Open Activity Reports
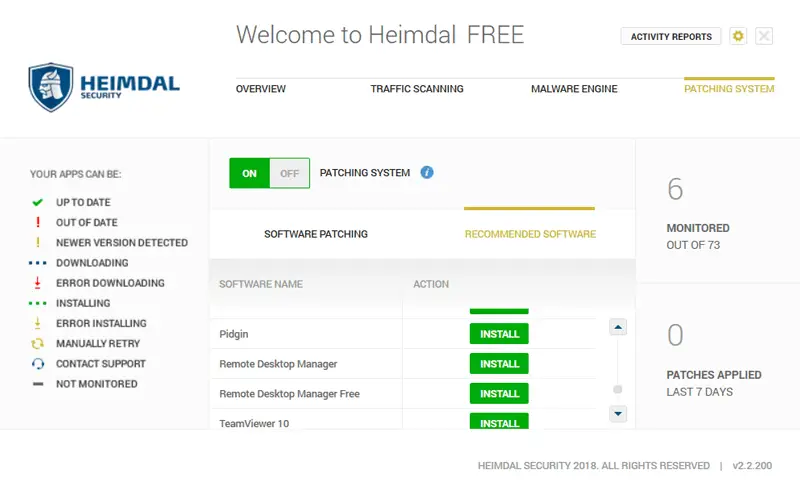The image size is (800, 497). pos(671,36)
